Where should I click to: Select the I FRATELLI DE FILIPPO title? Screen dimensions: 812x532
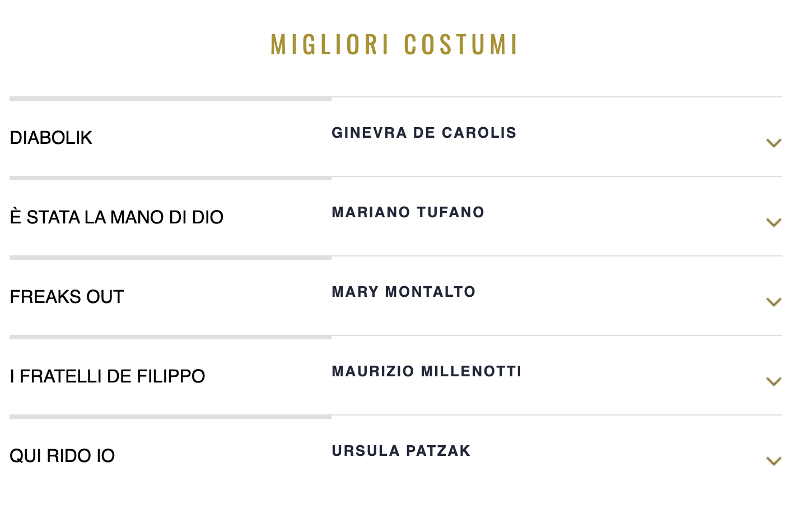click(108, 376)
